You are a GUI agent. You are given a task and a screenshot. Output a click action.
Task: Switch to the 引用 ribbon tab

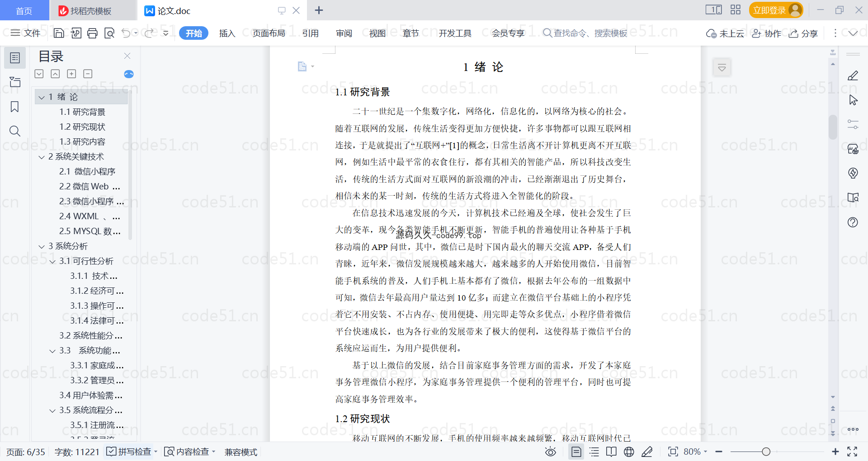pyautogui.click(x=310, y=33)
